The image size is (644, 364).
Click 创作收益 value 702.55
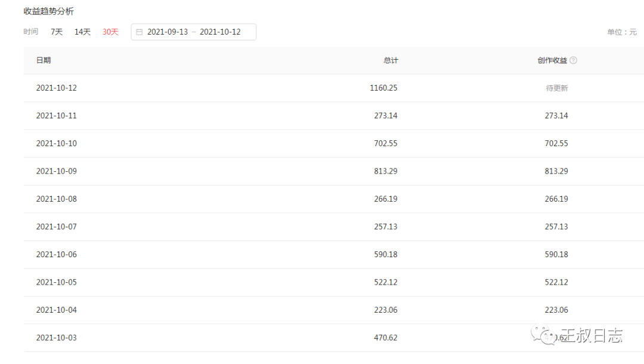pyautogui.click(x=556, y=143)
